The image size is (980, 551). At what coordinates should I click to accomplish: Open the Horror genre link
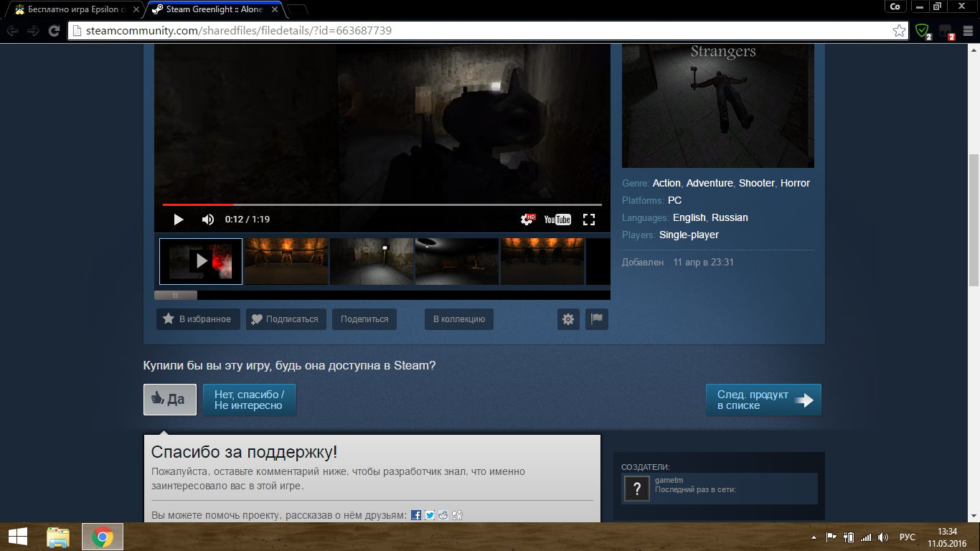795,183
